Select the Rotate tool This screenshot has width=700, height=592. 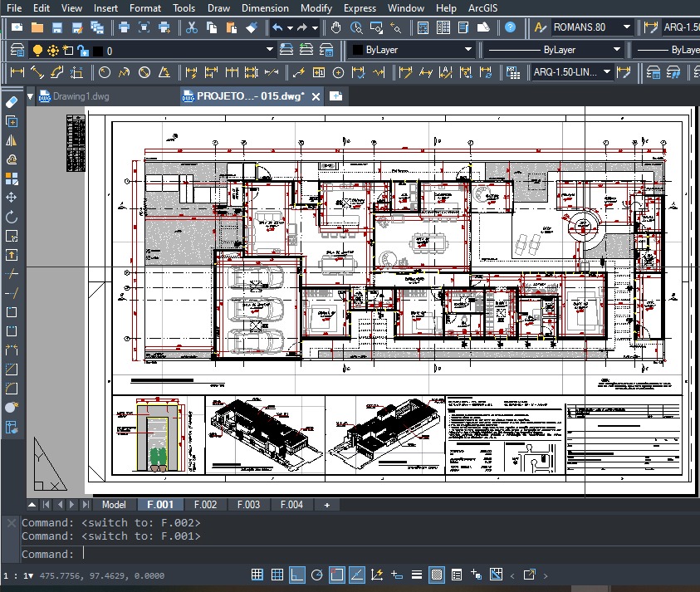tap(12, 216)
